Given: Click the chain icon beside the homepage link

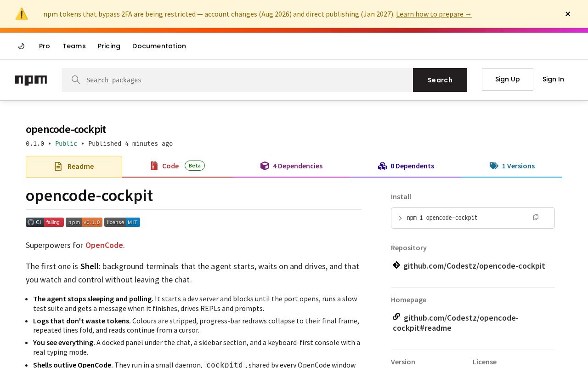Looking at the screenshot, I should coord(396,316).
